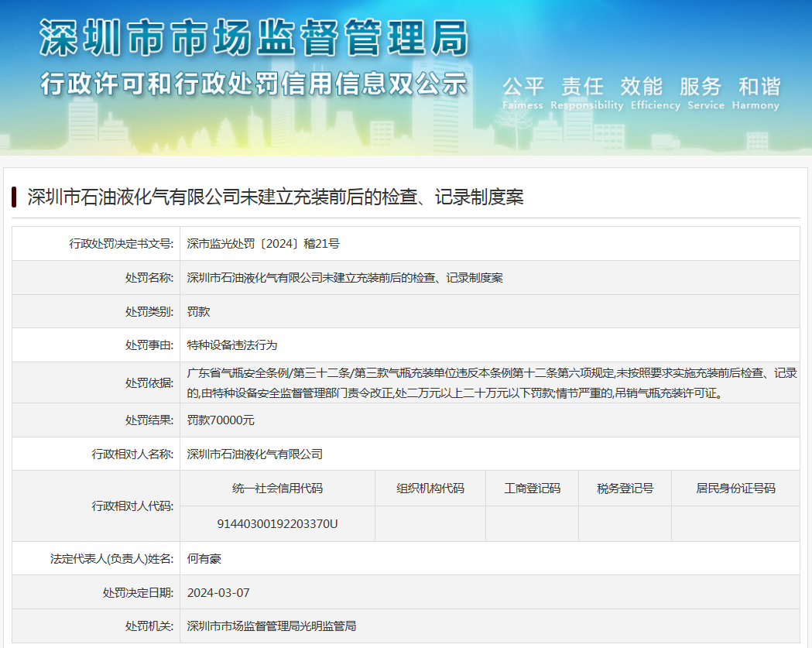The image size is (812, 648).
Task: Select the "处罚机关:" row label
Action: (149, 626)
